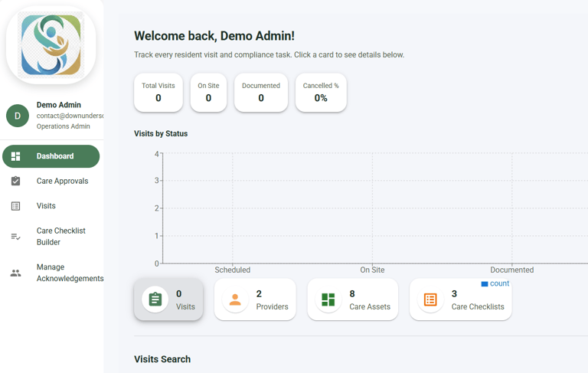The height and width of the screenshot is (373, 588).
Task: Select the Documented stat card
Action: point(261,93)
